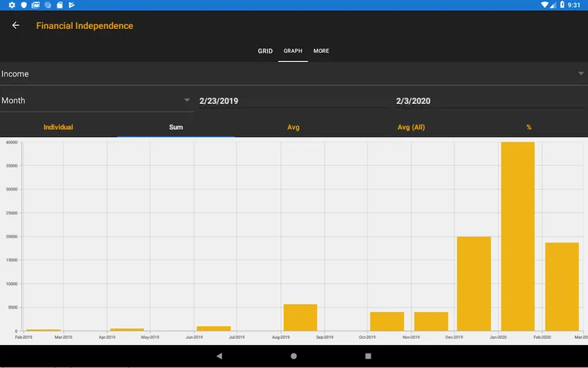Show the percent (%) graph view

528,127
